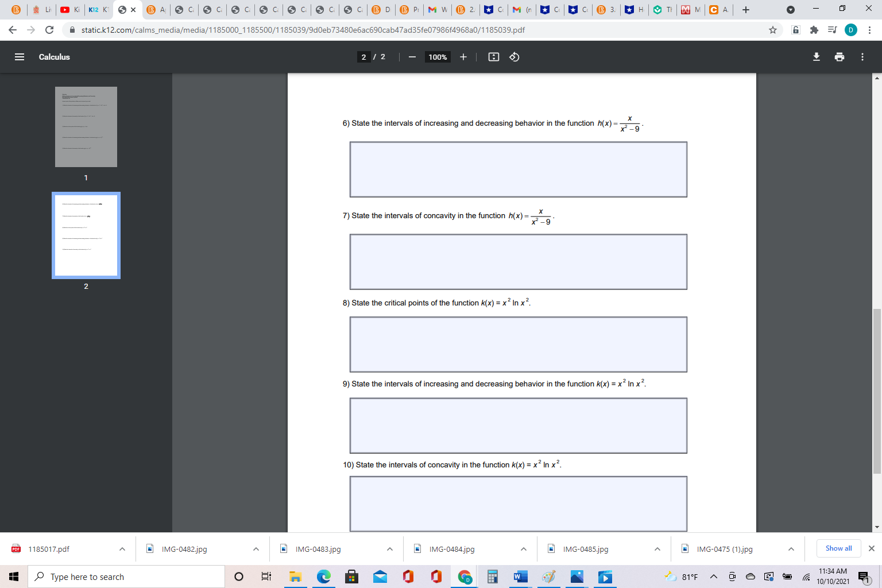This screenshot has height=588, width=882.
Task: Expand options for IMG-0475 (1).jpg download
Action: 791,549
